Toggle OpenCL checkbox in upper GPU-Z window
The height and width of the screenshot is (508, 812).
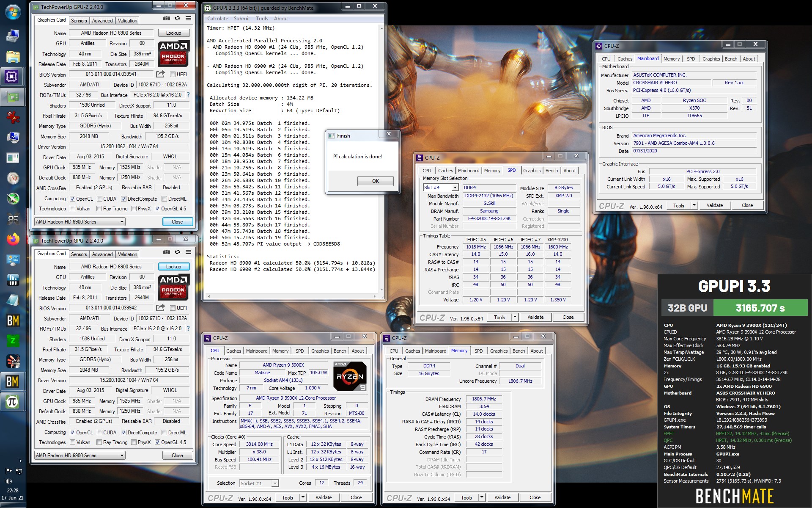(x=73, y=199)
